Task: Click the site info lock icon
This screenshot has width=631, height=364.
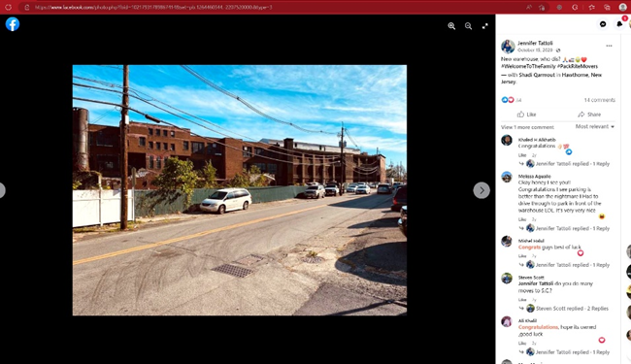Action: 26,7
